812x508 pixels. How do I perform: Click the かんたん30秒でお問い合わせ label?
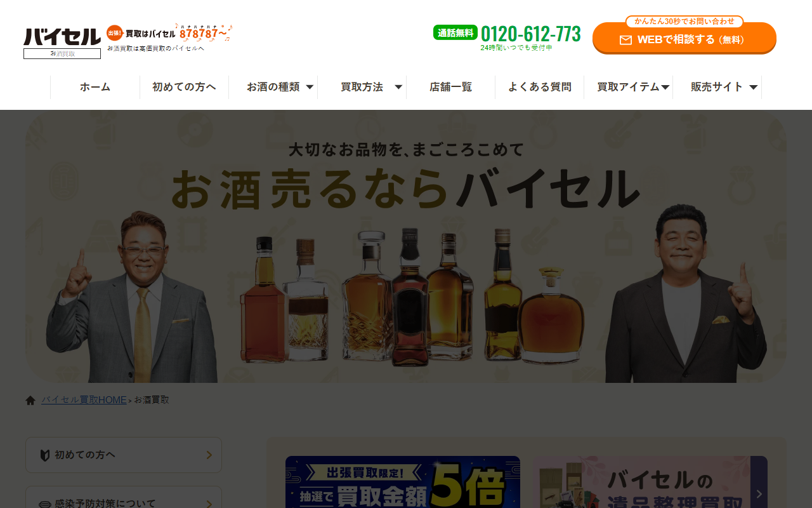(x=684, y=22)
